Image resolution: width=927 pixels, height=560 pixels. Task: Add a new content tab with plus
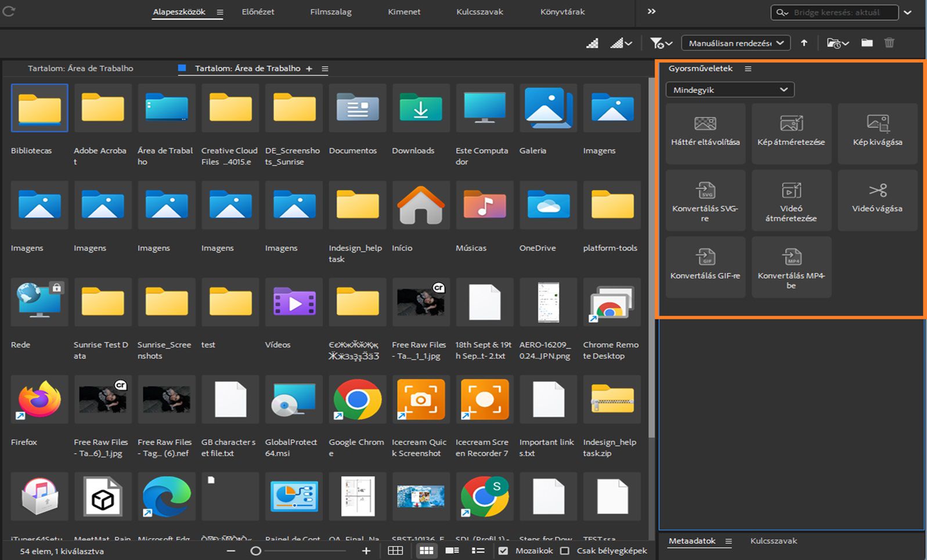[309, 68]
